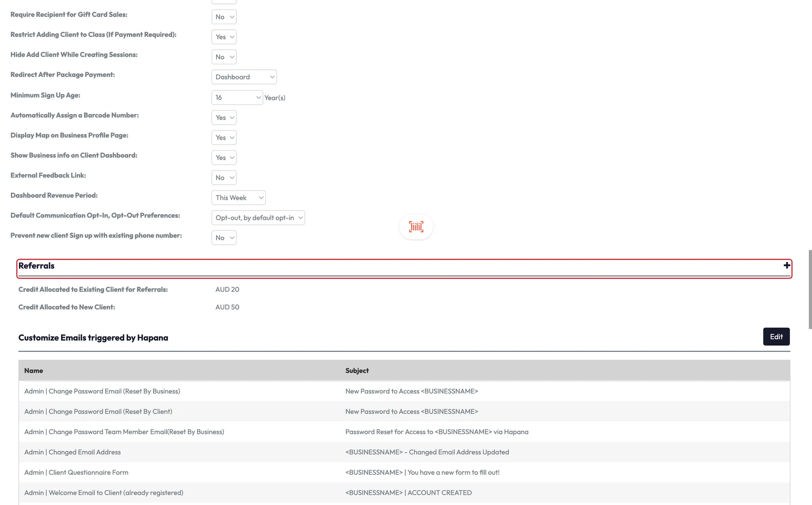
Task: Open Require Recipient for Gift Card Sales dropdown
Action: [224, 17]
